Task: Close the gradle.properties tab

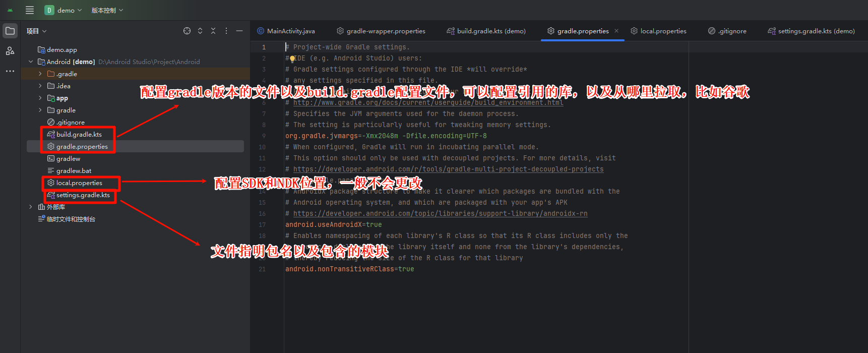Action: point(616,31)
